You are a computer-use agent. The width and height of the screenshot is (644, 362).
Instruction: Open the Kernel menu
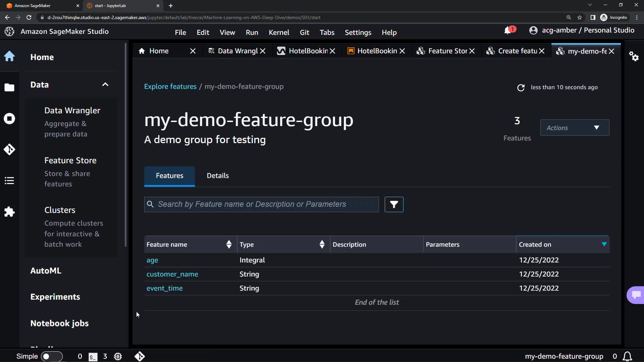click(279, 33)
